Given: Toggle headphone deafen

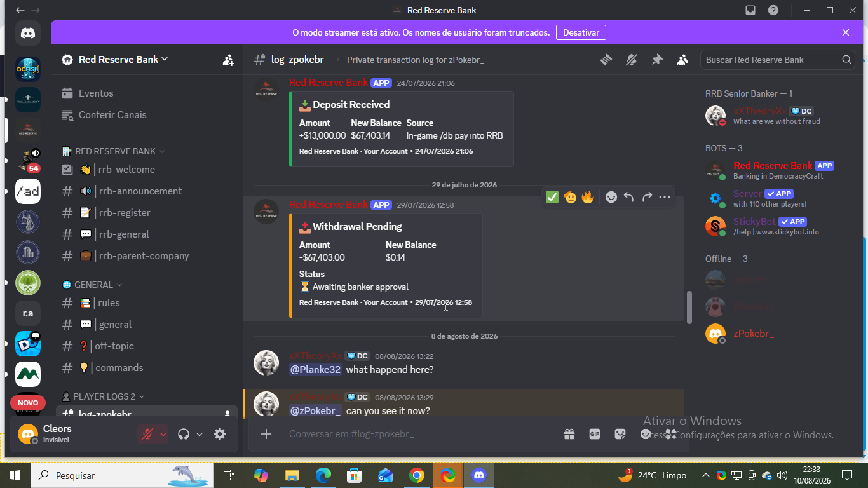Looking at the screenshot, I should point(184,434).
